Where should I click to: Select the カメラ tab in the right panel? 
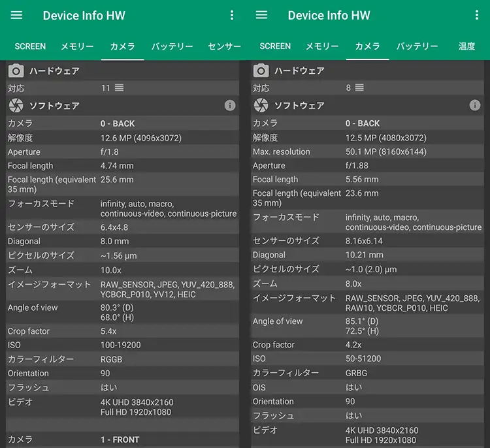(367, 46)
